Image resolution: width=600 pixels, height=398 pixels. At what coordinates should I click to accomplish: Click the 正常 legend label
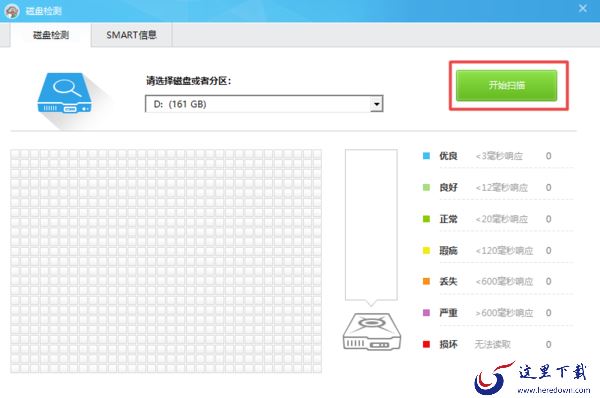(448, 219)
